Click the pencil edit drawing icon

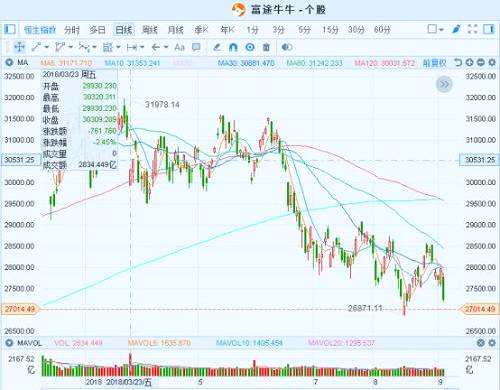pyautogui.click(x=217, y=47)
